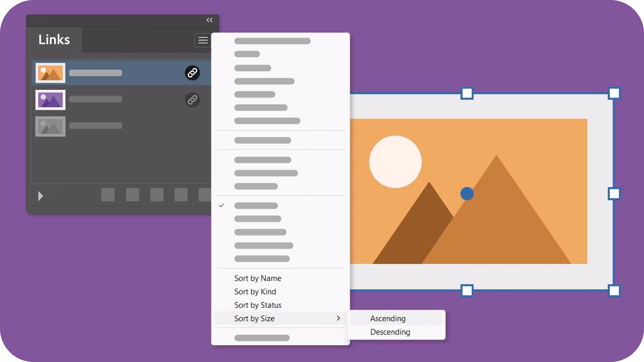
Task: Click the blue center point of image frame
Action: [x=467, y=194]
